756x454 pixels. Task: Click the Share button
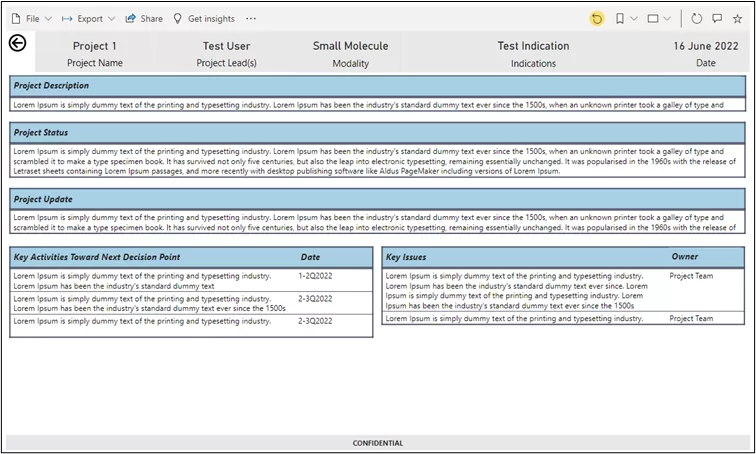[144, 18]
